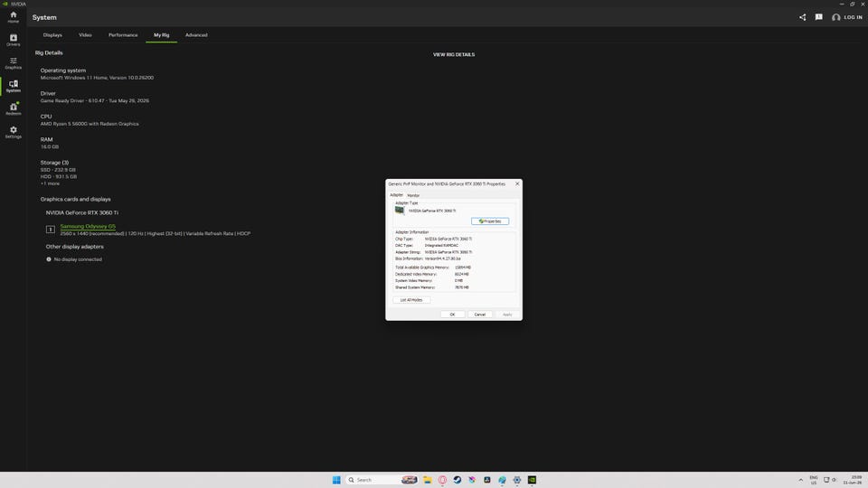The image size is (868, 488).
Task: Switch to the Performance tab
Action: [123, 35]
